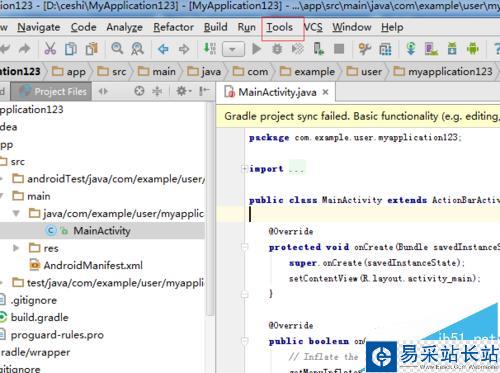
Task: Click the Stop square button
Action: tap(339, 49)
